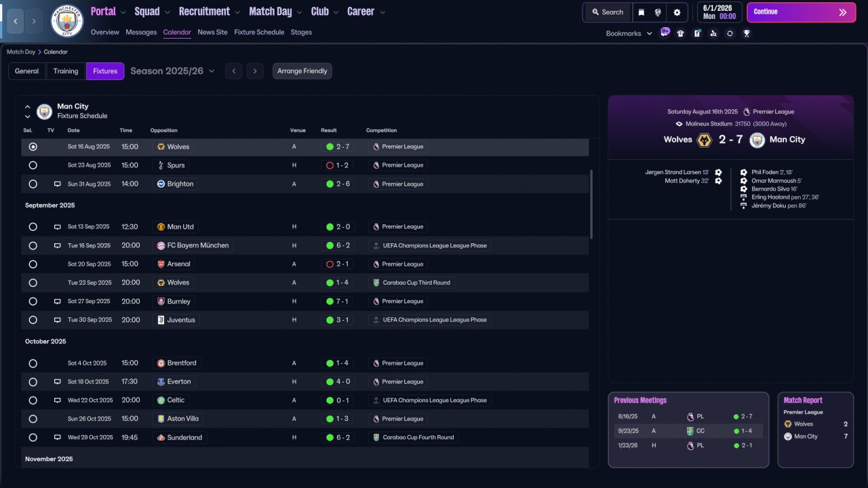Go forward using the header forward arrow
The width and height of the screenshot is (868, 488).
[x=34, y=21]
